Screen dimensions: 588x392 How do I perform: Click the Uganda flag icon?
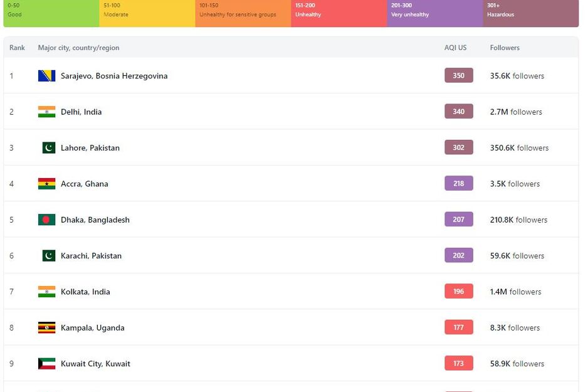point(46,327)
